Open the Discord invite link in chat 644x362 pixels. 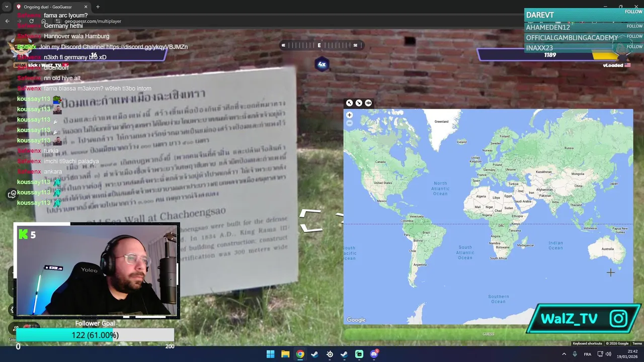click(x=147, y=47)
